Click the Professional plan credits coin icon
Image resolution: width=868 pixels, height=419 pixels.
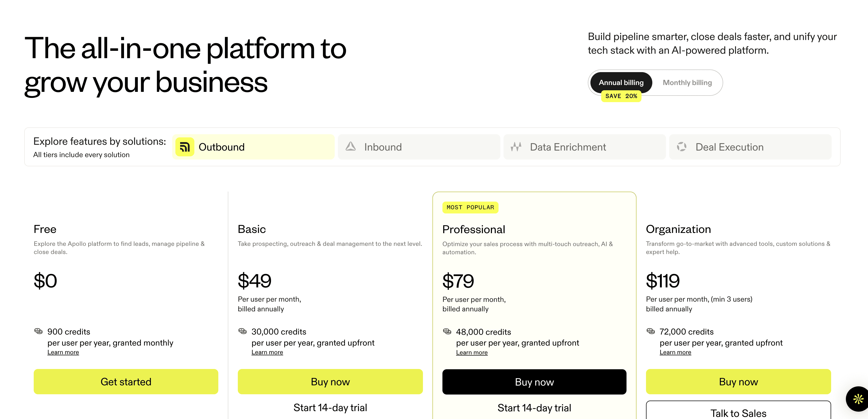[447, 331]
